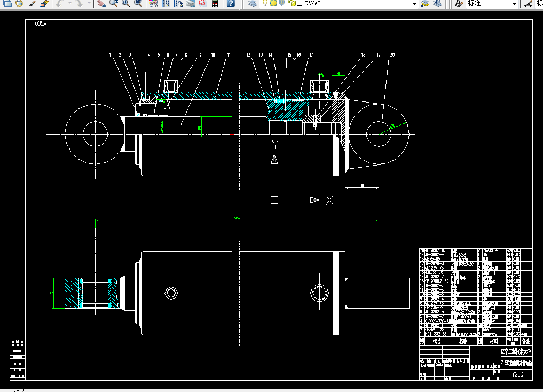543x392 pixels.
Task: Click the round port circle in plan view
Action: pos(319,293)
